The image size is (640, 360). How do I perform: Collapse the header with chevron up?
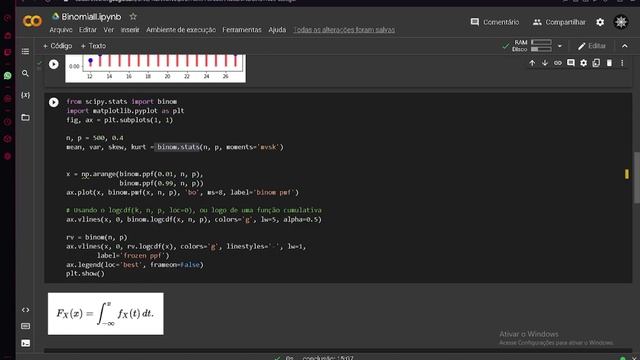(624, 46)
